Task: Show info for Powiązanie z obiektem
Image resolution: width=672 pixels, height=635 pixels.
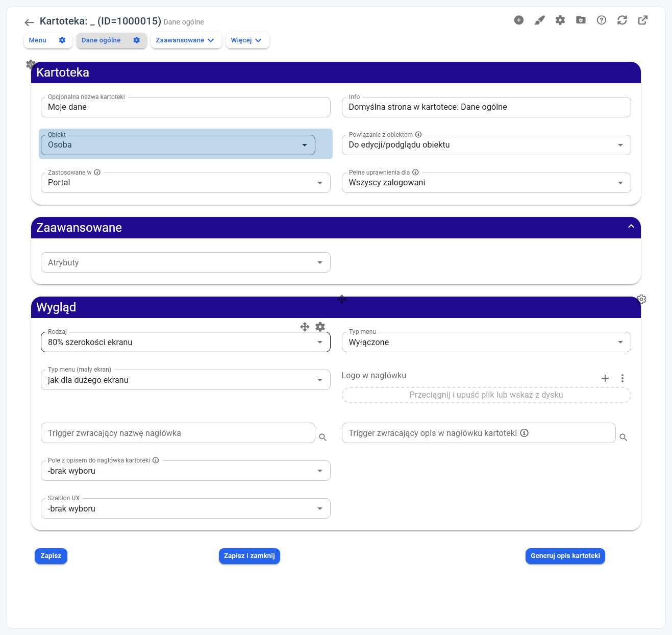Action: tap(418, 135)
